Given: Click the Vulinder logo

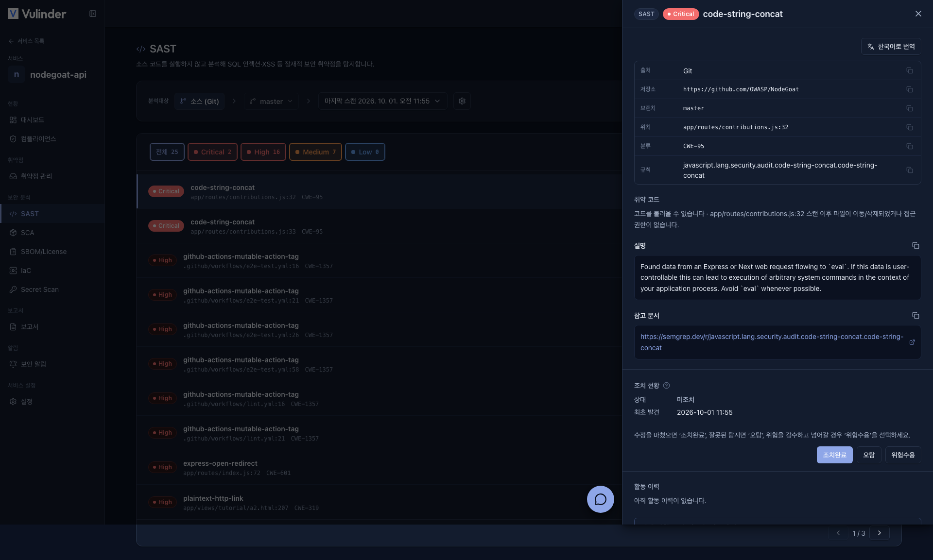Looking at the screenshot, I should [x=37, y=14].
